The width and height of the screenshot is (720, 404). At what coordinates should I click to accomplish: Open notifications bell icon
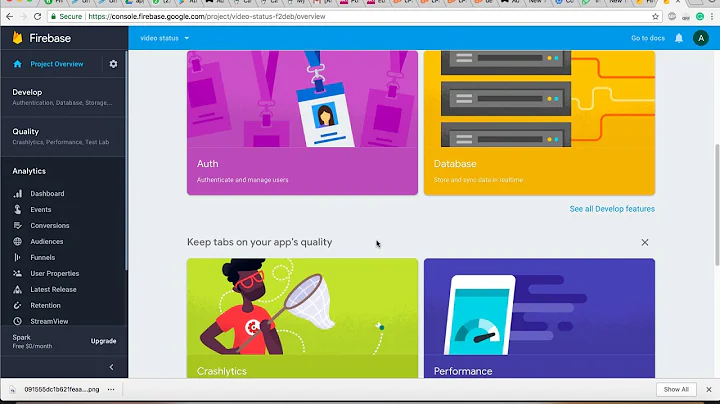point(679,38)
